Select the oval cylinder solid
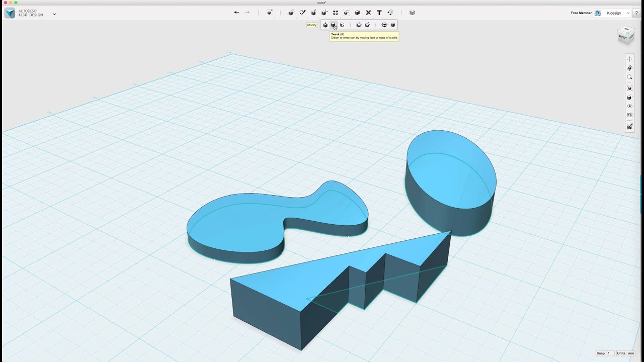The height and width of the screenshot is (362, 644). 450,184
